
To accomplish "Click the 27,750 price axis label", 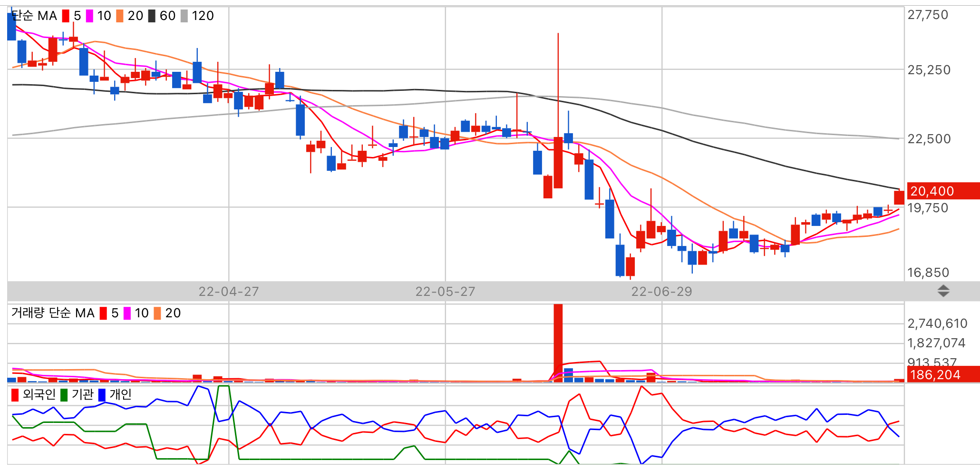I will (928, 15).
